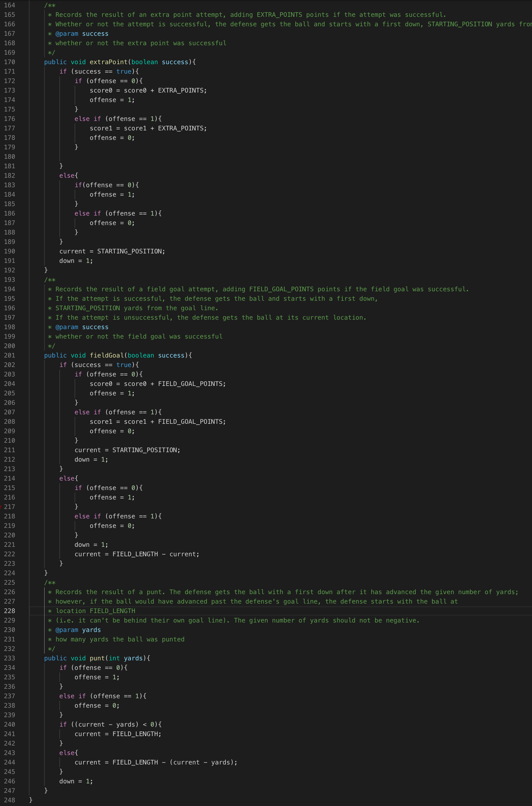Click the fieldGoal method name
The height and width of the screenshot is (806, 532).
click(107, 355)
